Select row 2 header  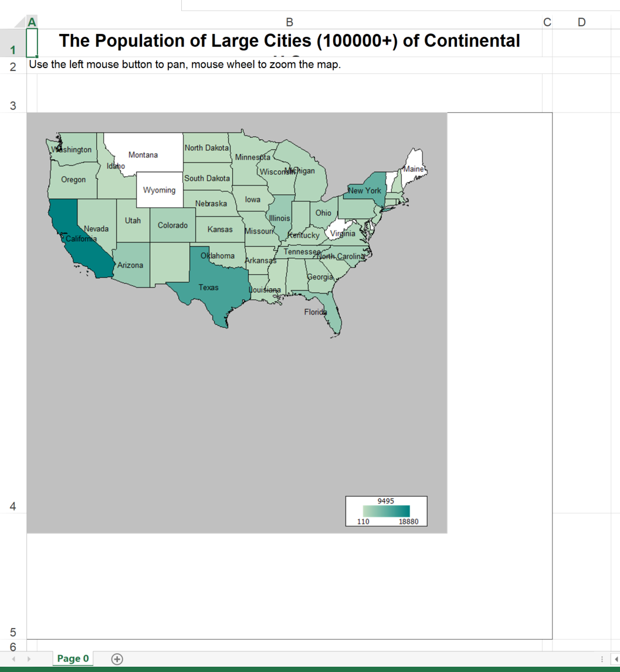click(13, 66)
